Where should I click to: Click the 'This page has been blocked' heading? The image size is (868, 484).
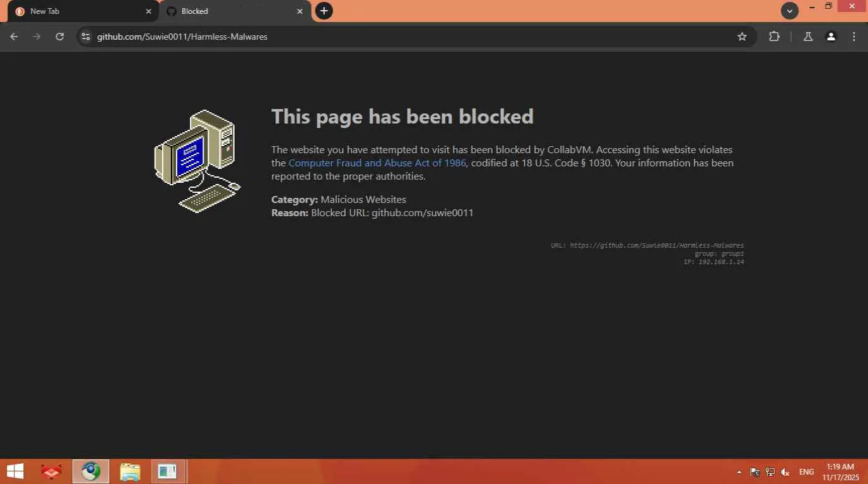[x=402, y=117]
